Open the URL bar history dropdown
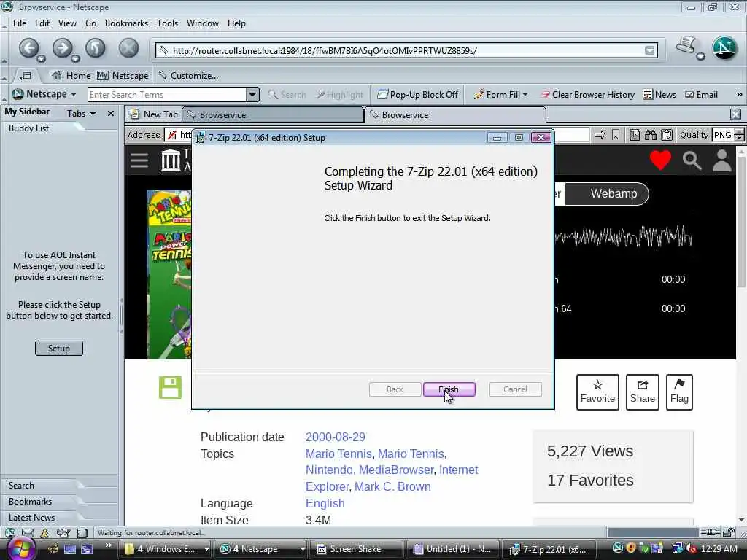The height and width of the screenshot is (560, 747). [649, 50]
